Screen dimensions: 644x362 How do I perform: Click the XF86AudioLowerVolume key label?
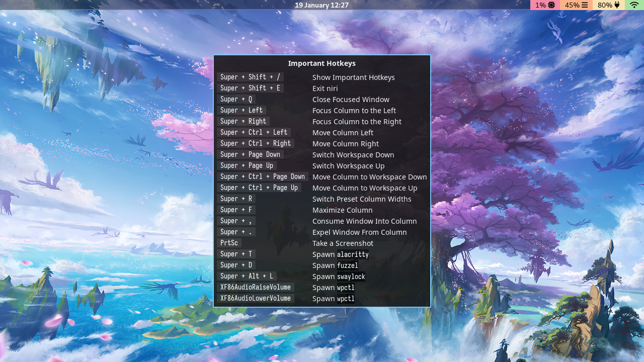(256, 298)
